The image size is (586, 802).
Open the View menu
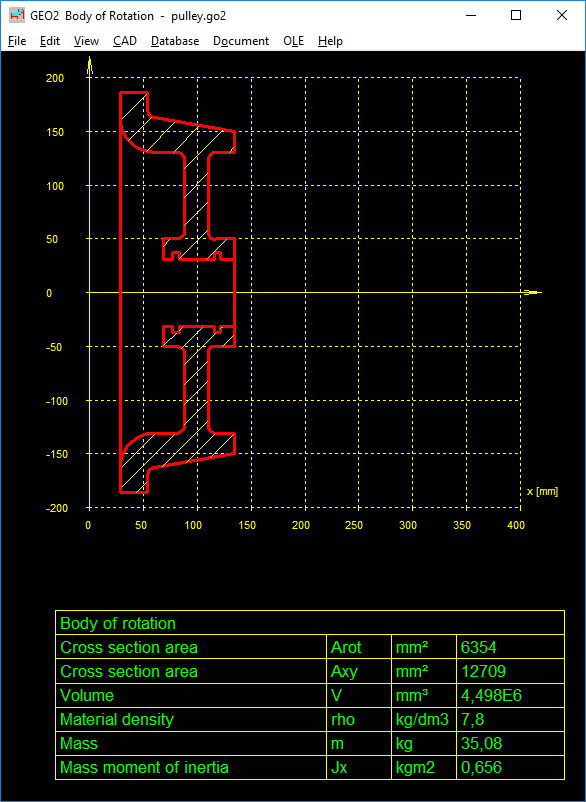(x=86, y=41)
